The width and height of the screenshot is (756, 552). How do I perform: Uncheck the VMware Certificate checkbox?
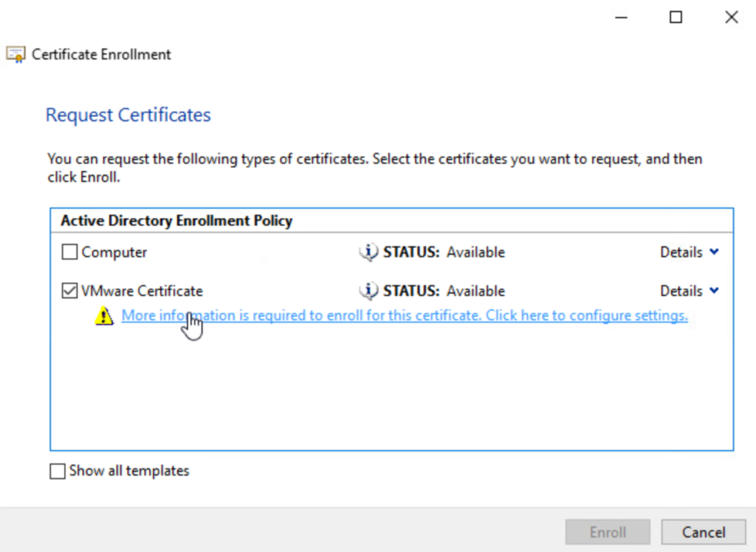(69, 291)
